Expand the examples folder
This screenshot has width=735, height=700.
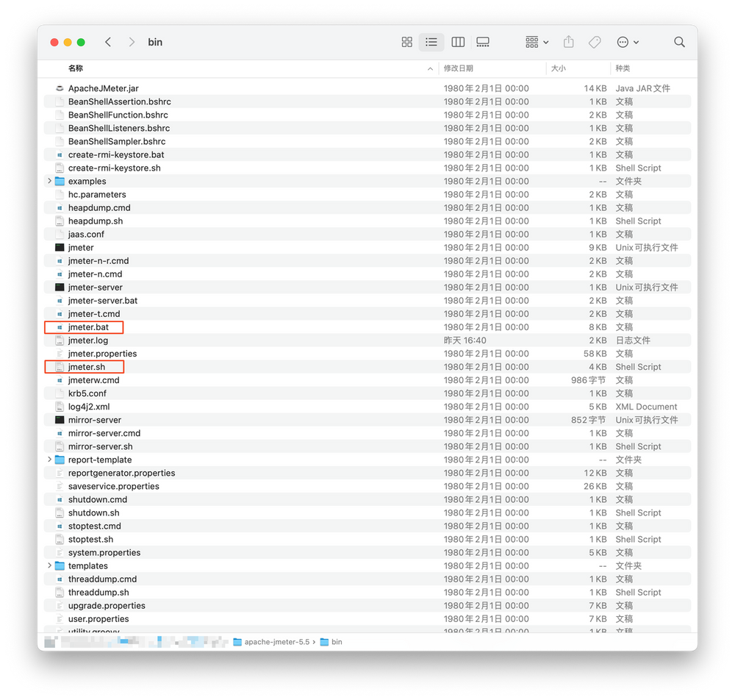(x=49, y=181)
